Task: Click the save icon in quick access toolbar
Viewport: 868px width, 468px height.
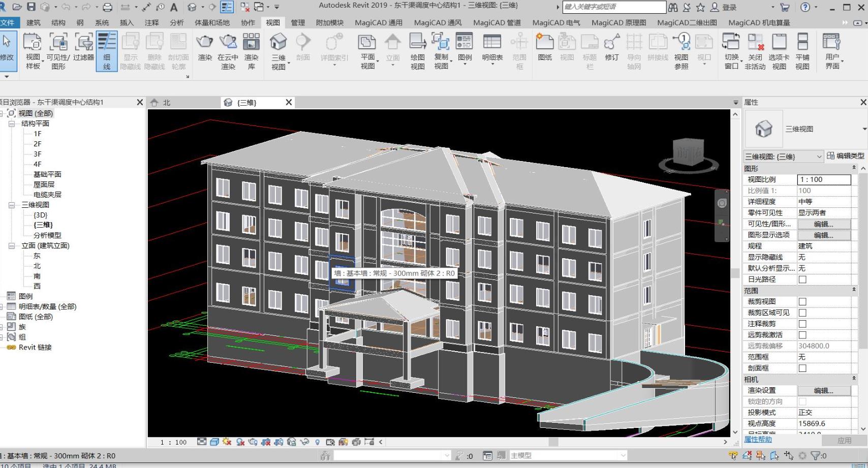Action: [32, 7]
